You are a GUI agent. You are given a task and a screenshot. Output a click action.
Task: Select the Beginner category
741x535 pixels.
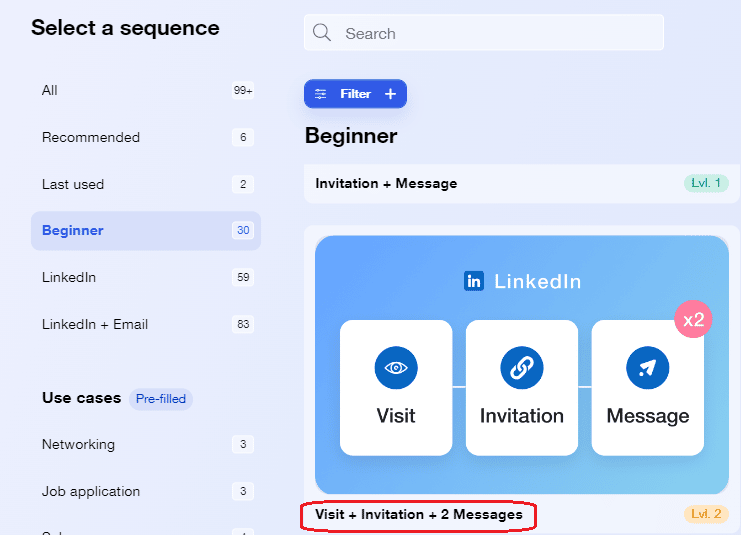point(146,231)
